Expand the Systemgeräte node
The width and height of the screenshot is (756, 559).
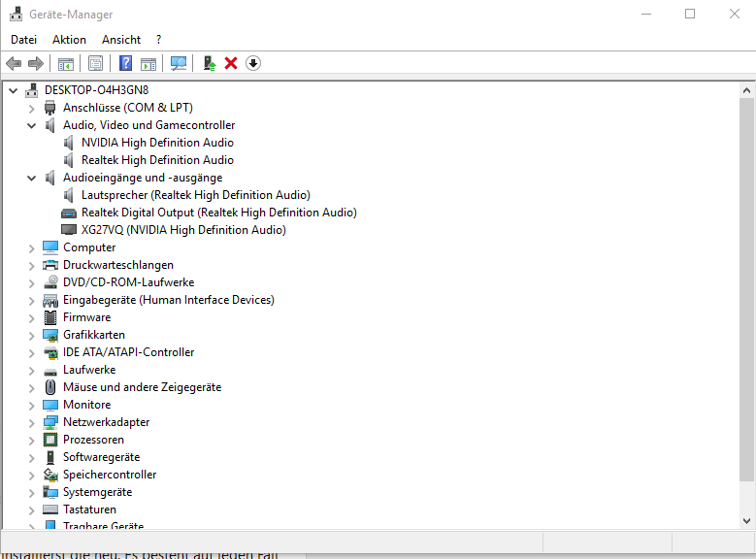(31, 492)
